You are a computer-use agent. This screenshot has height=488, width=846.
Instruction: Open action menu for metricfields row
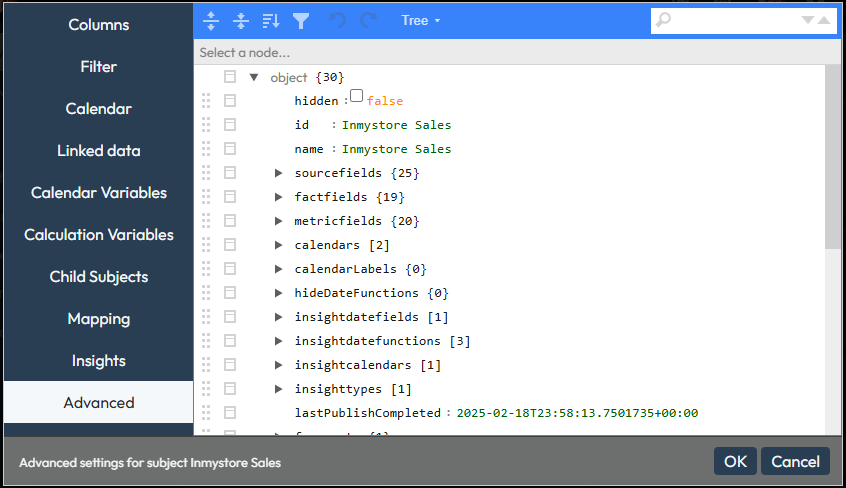tap(230, 221)
